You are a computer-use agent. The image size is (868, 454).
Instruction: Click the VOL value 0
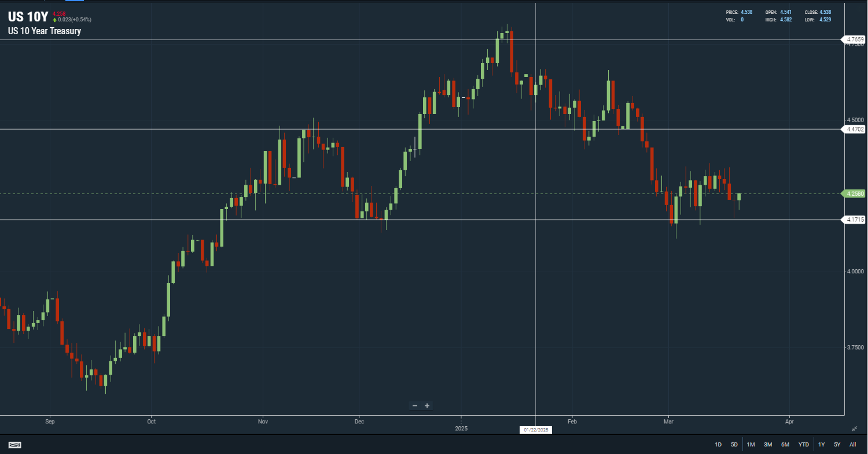click(x=742, y=20)
